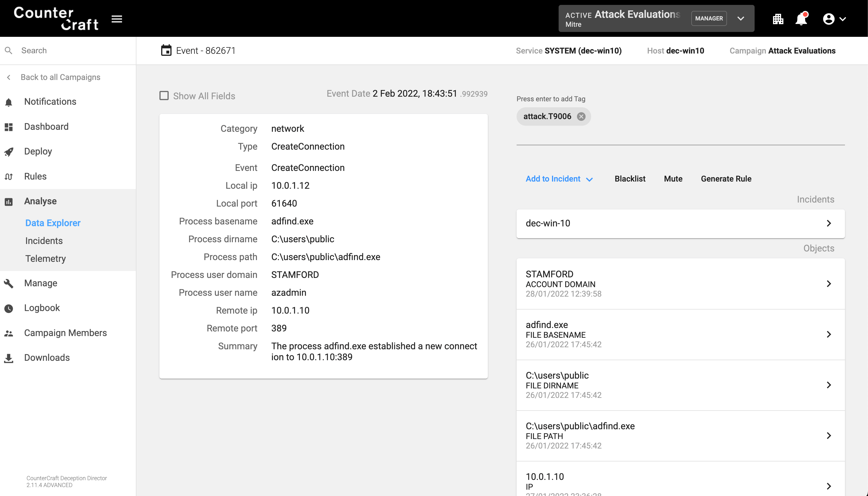Click the Mute button

pos(673,179)
